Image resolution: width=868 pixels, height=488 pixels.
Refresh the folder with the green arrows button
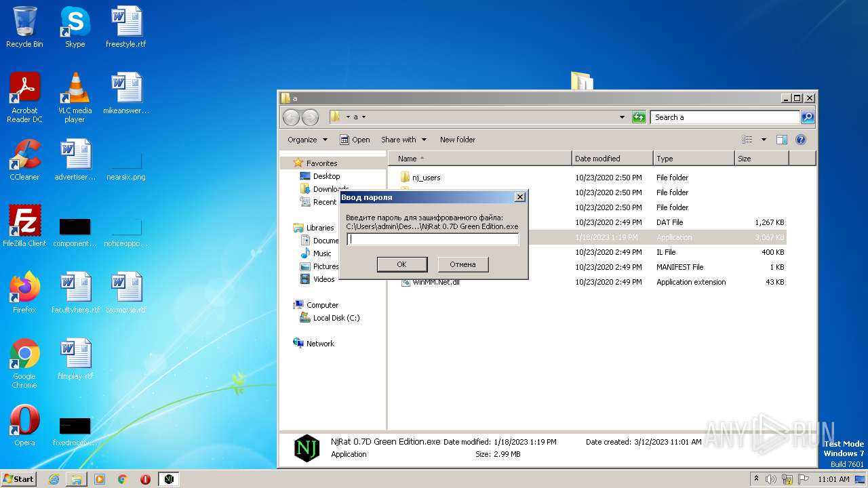[639, 117]
